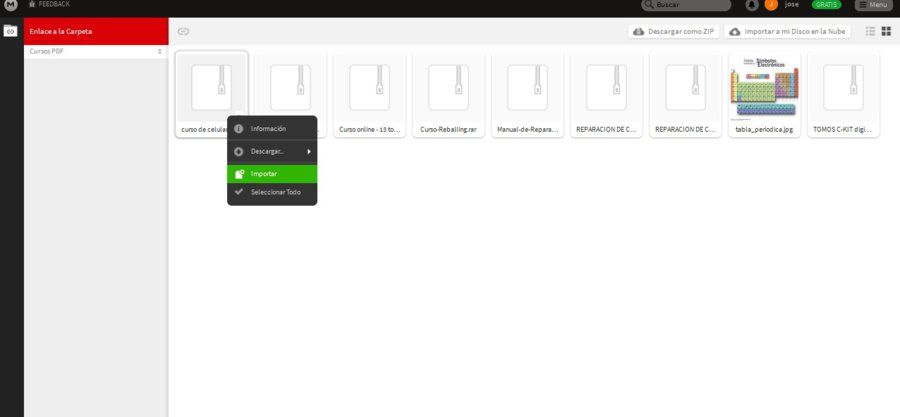Viewport: 900px width, 417px height.
Task: Choose Información from context menu
Action: pos(272,128)
